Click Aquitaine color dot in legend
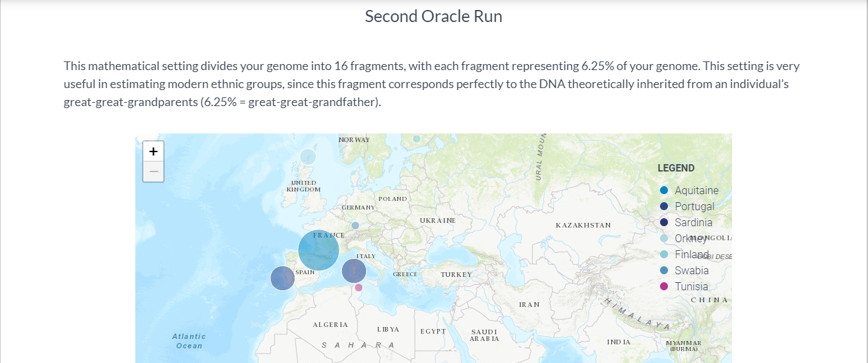868x363 pixels. point(663,190)
